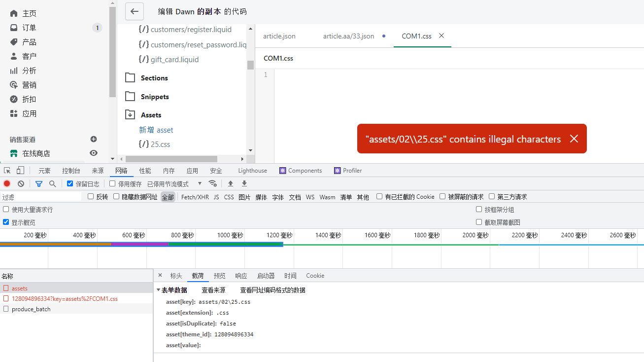
Task: Click the clear network log icon
Action: [x=21, y=183]
